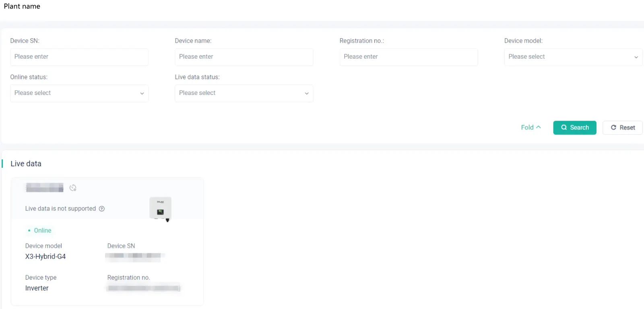Click the chevron arrow in Live data status dropdown
This screenshot has height=309, width=644.
pyautogui.click(x=306, y=93)
